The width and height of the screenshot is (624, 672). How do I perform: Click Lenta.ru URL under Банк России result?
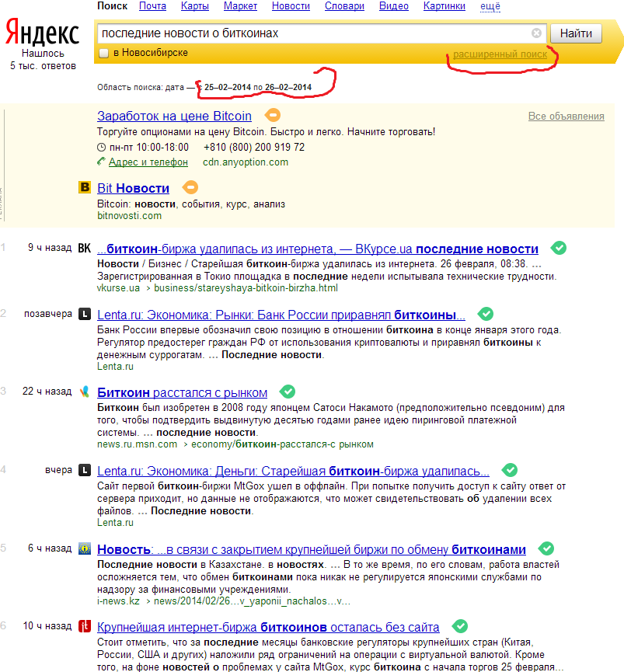click(115, 367)
